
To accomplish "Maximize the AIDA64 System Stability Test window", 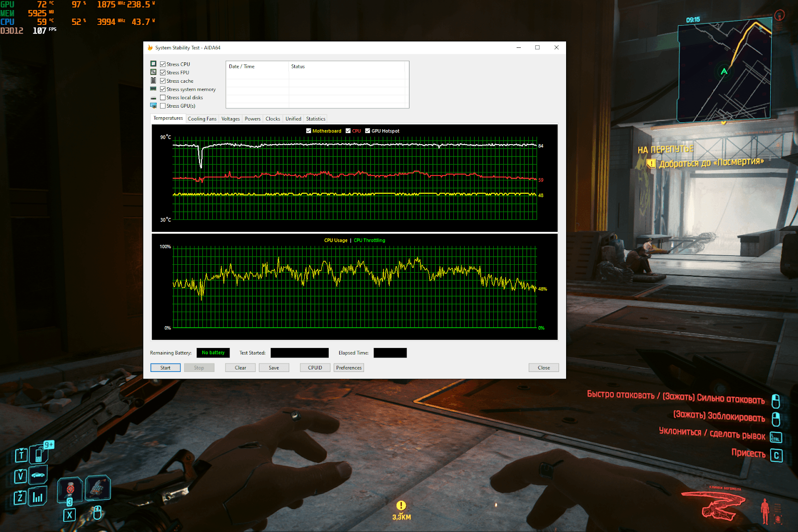I will pos(537,48).
